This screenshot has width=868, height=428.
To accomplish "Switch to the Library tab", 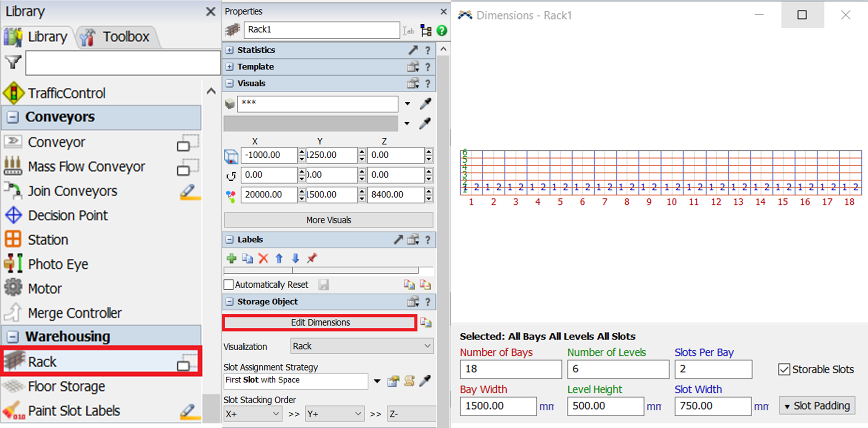I will click(x=38, y=37).
